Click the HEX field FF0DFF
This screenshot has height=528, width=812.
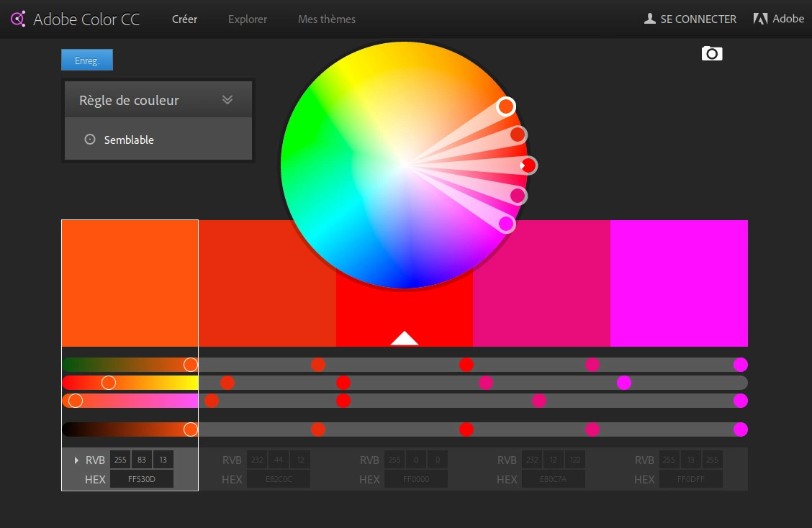(x=691, y=479)
